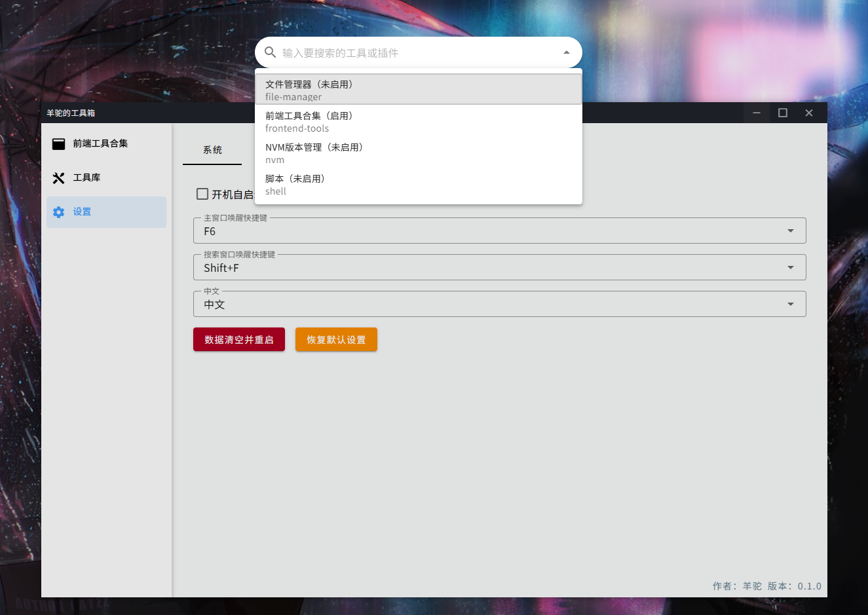Select 脚本 shell result
Image resolution: width=868 pixels, height=615 pixels.
(419, 184)
